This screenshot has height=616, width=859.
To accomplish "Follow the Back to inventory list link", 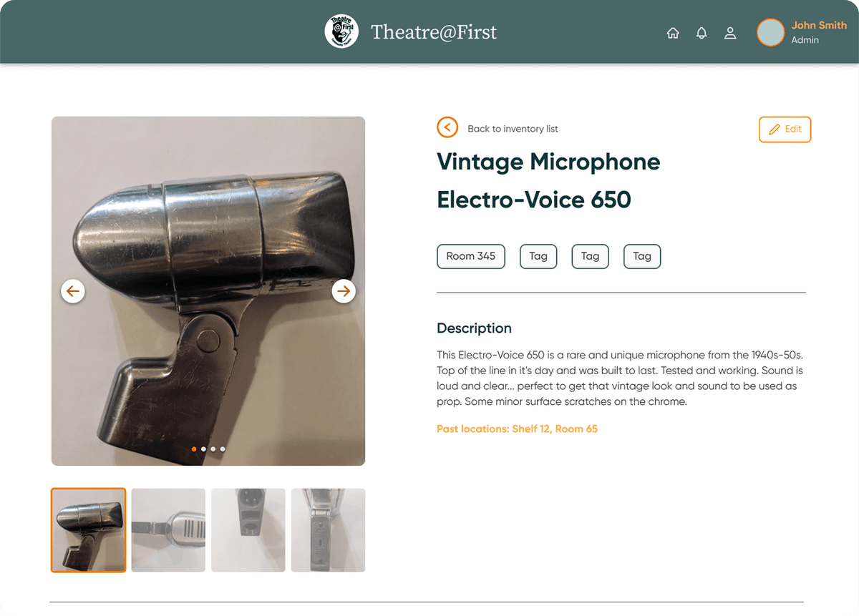I will tap(513, 129).
